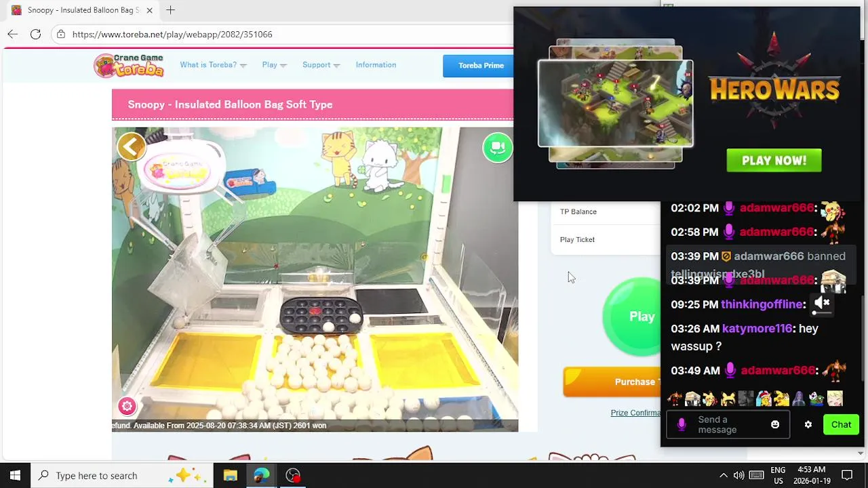The width and height of the screenshot is (868, 488).
Task: Expand the What is Toreba? menu
Action: (x=213, y=65)
